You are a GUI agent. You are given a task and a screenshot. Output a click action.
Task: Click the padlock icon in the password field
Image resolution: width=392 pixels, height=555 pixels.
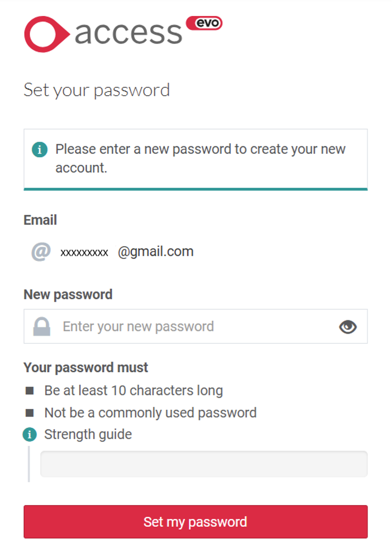[42, 326]
